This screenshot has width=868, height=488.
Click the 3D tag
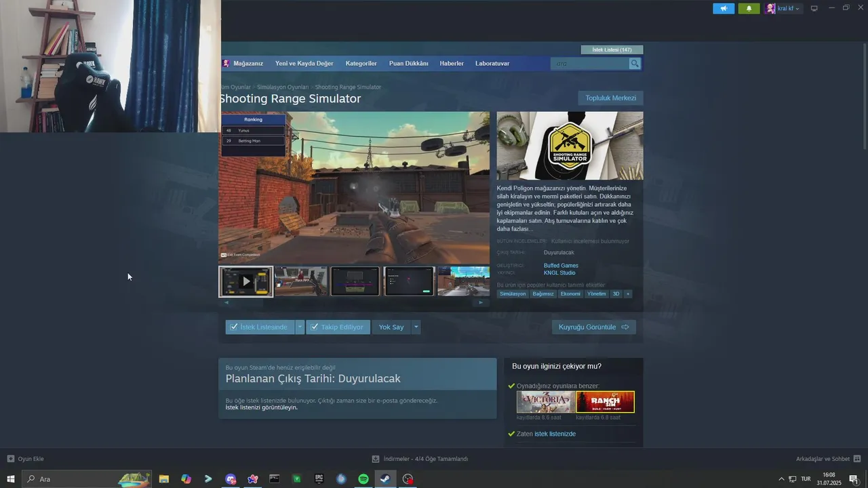pyautogui.click(x=616, y=294)
